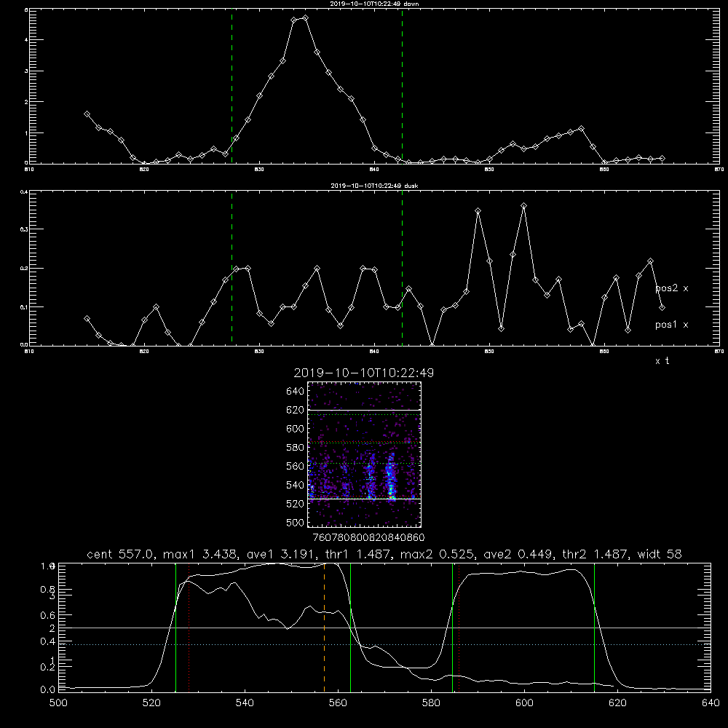
Task: Select the red dotted line near 528 in profile plot
Action: (x=189, y=628)
